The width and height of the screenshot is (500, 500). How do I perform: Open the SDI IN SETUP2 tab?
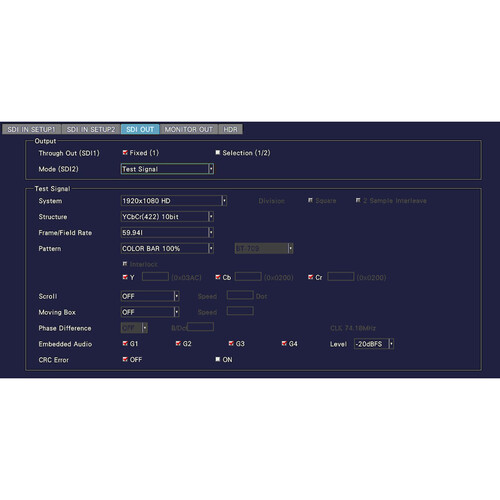(91, 129)
